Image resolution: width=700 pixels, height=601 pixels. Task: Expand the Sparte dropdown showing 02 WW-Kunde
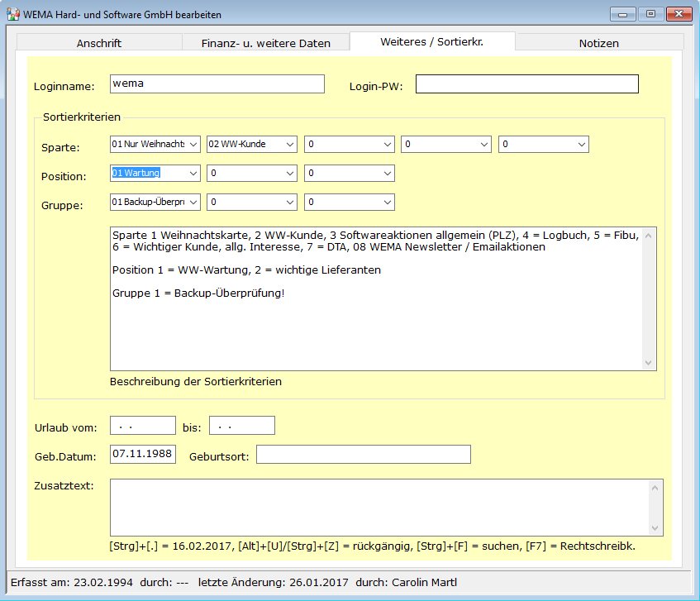tap(252, 144)
